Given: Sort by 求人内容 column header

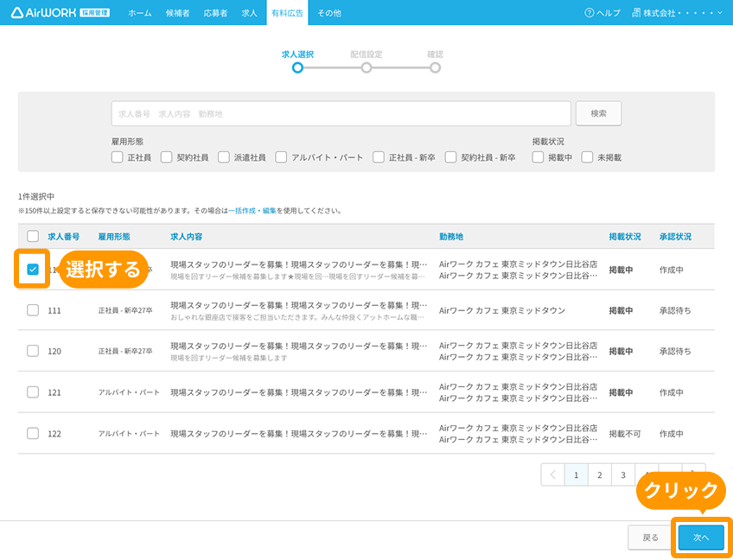Looking at the screenshot, I should (x=187, y=237).
